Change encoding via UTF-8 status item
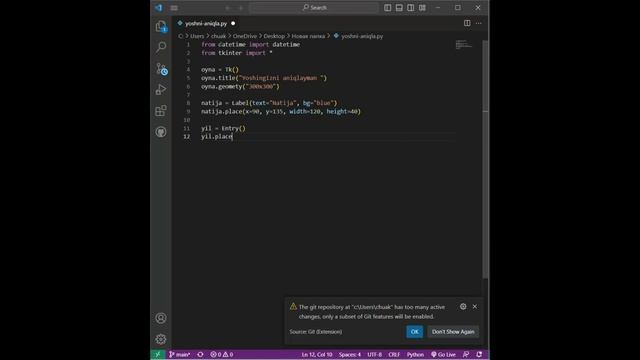The height and width of the screenshot is (360, 640). click(375, 355)
